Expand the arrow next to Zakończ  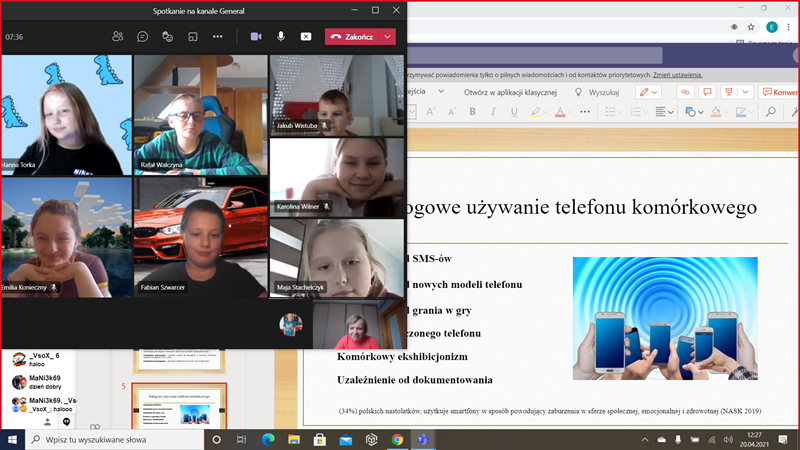point(387,36)
